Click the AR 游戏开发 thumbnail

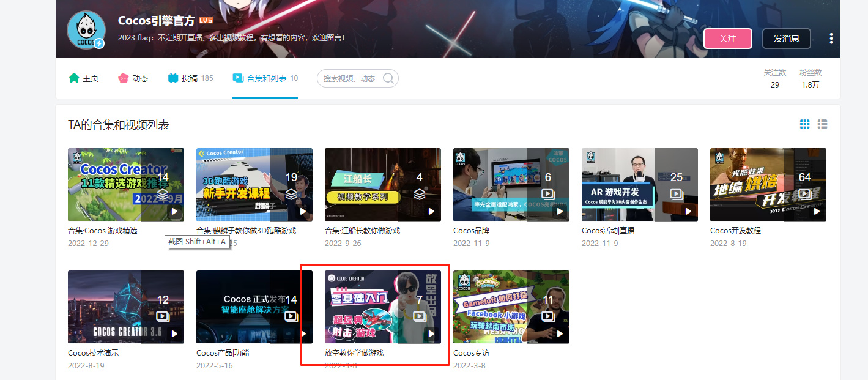pyautogui.click(x=640, y=184)
